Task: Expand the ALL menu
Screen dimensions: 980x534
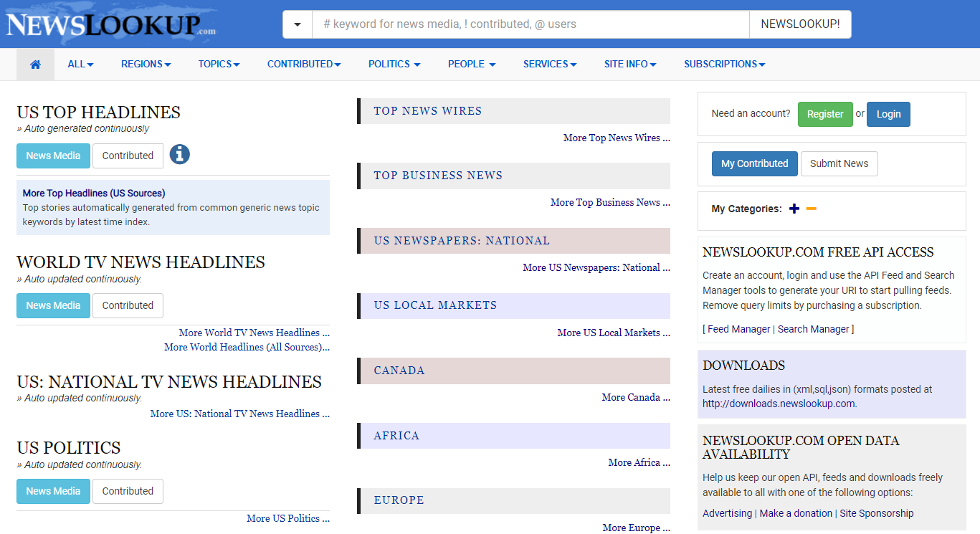Action: [x=80, y=64]
